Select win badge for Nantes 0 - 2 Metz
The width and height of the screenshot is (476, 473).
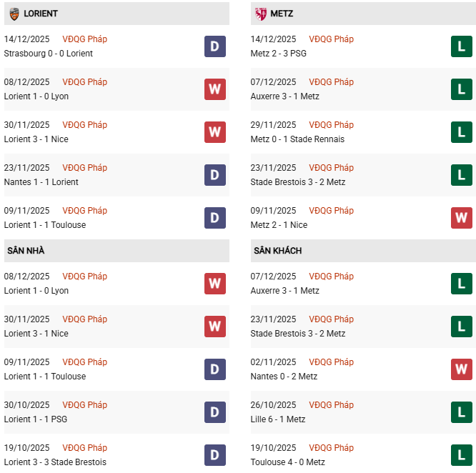point(462,369)
